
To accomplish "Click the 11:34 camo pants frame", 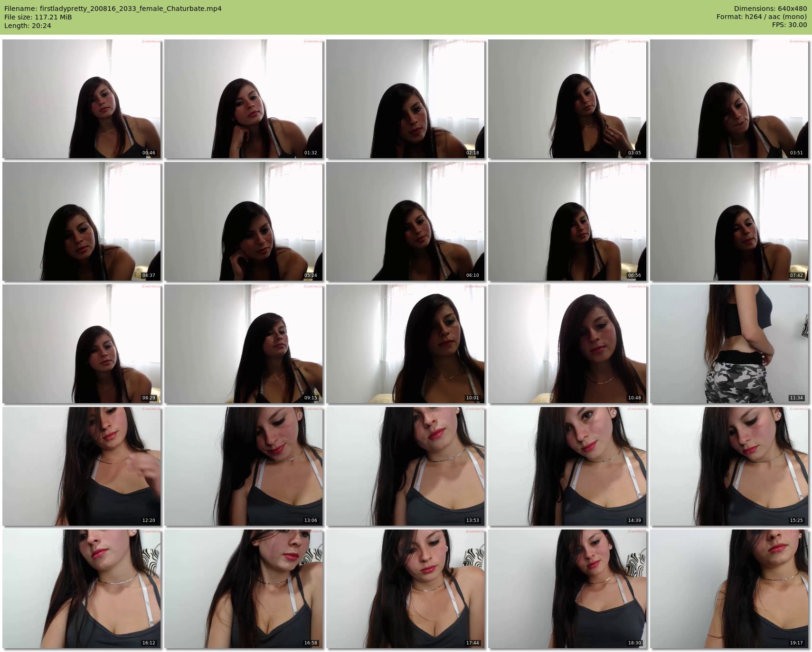I will pos(729,344).
